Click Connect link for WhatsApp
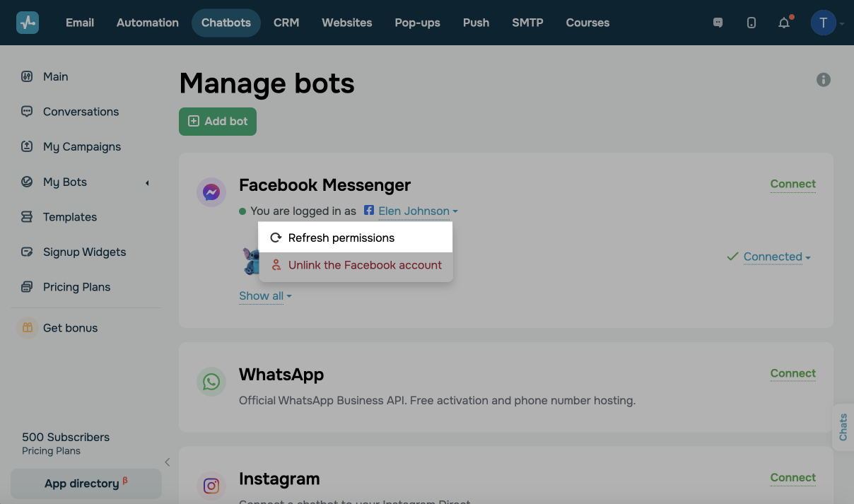Screen dimensions: 854x504 point(792,373)
